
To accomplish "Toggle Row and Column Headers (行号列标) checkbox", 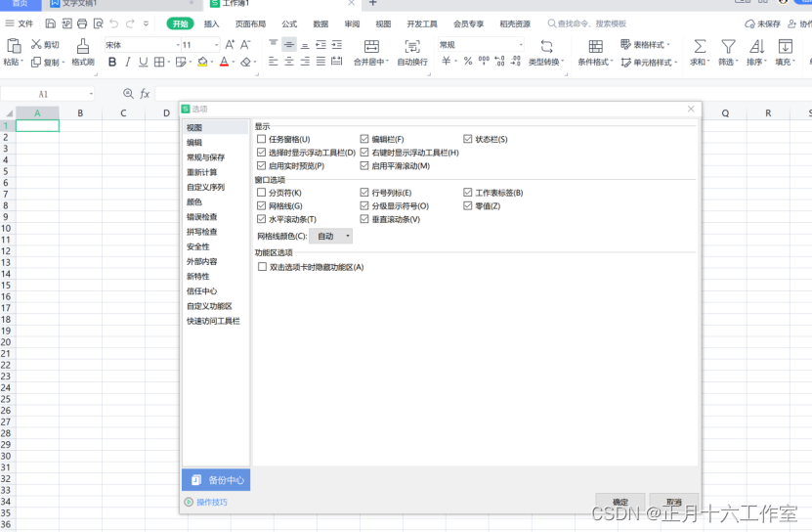I will point(364,193).
